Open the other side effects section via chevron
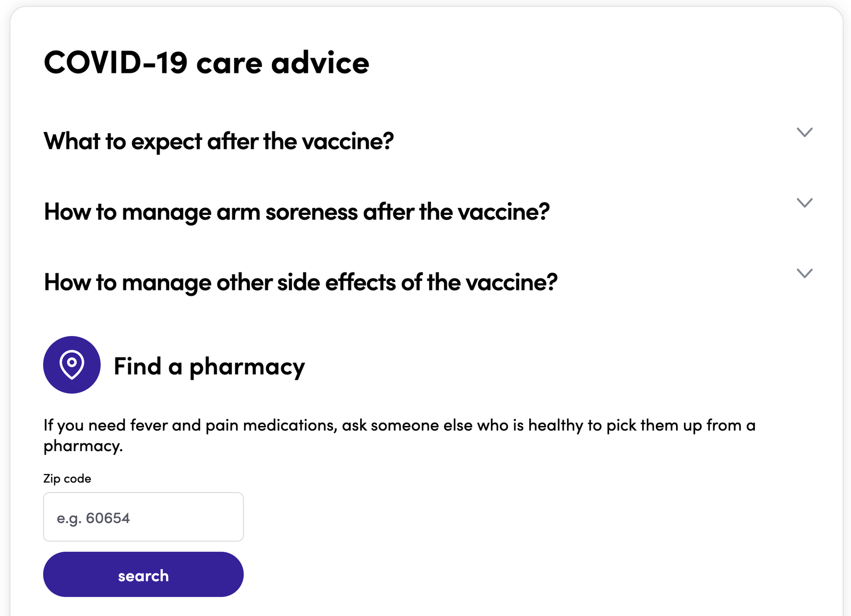 tap(805, 273)
